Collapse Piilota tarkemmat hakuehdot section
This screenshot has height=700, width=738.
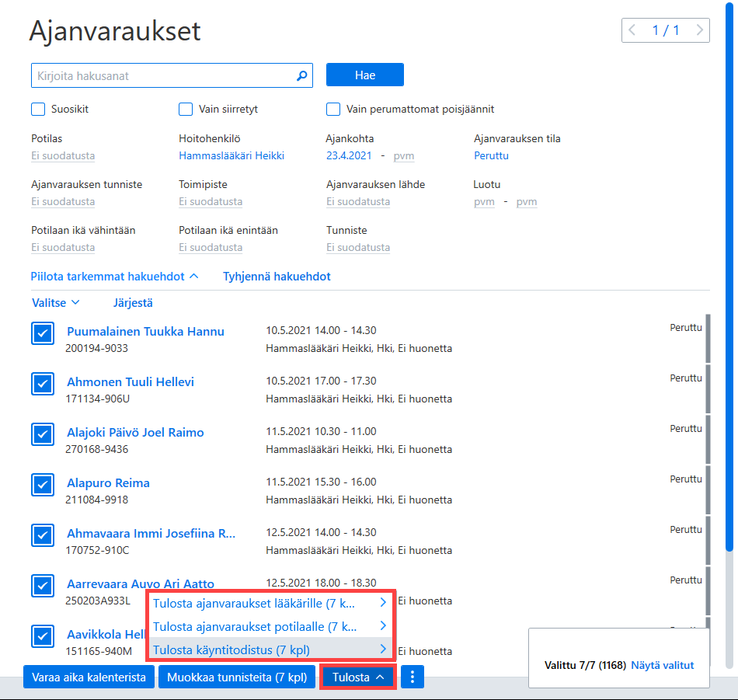coord(114,277)
